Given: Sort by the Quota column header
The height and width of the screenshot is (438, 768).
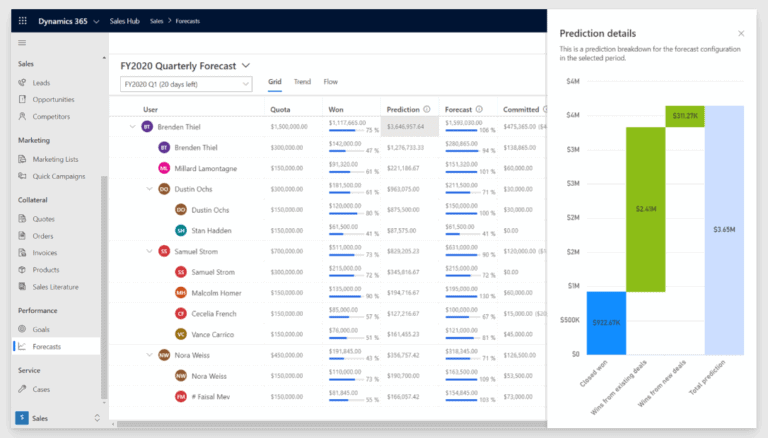Looking at the screenshot, I should 280,109.
